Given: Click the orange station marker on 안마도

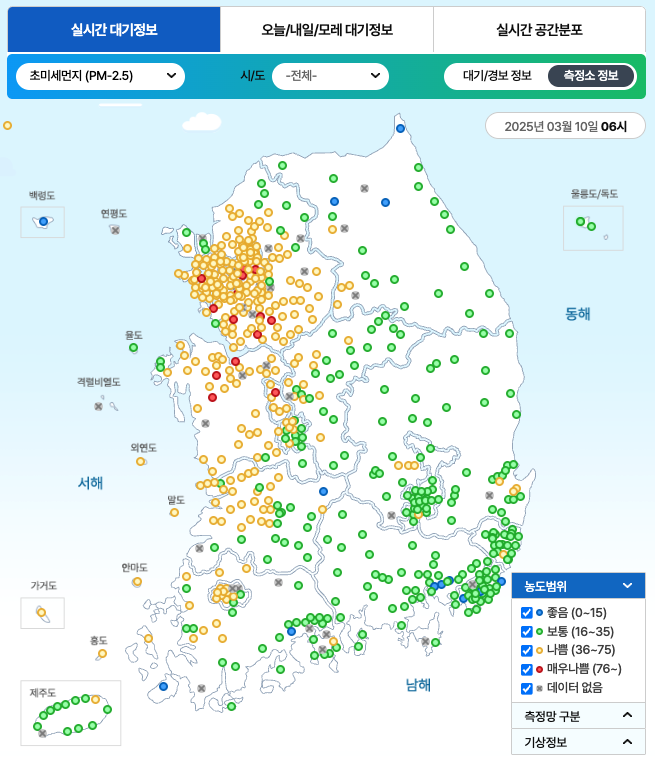Looking at the screenshot, I should (x=137, y=582).
